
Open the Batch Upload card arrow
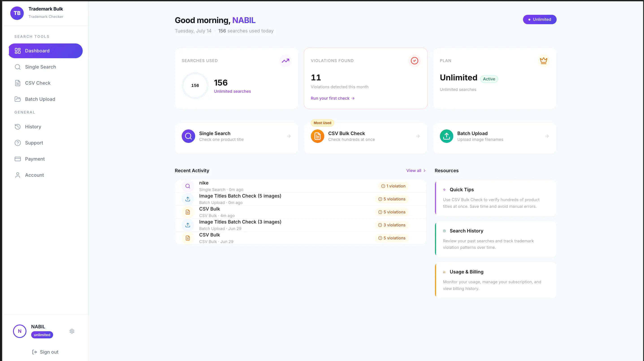tap(547, 136)
